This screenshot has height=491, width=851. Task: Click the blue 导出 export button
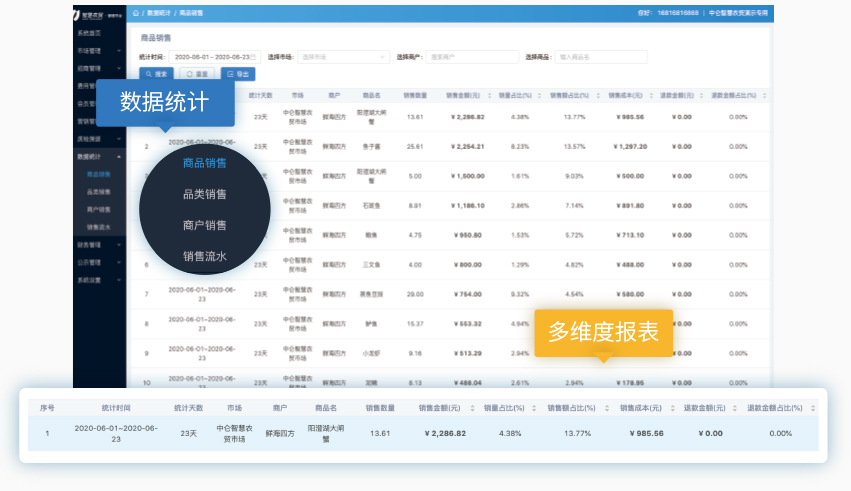coord(238,74)
